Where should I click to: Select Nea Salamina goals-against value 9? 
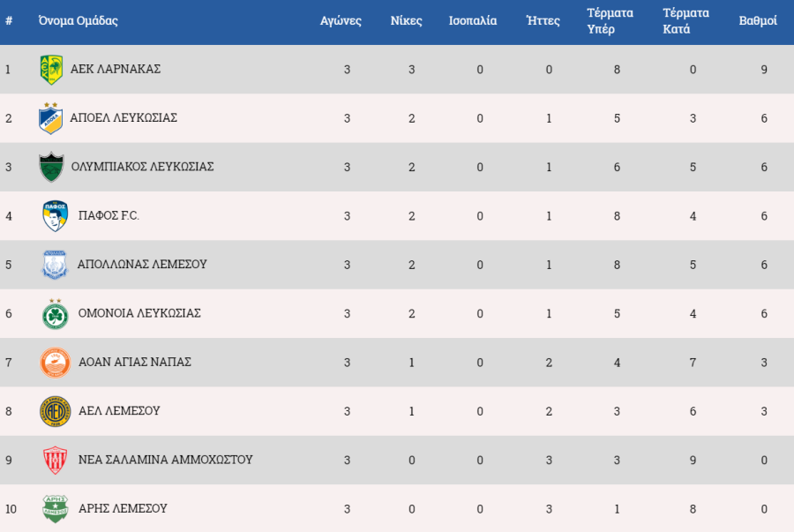pos(693,461)
